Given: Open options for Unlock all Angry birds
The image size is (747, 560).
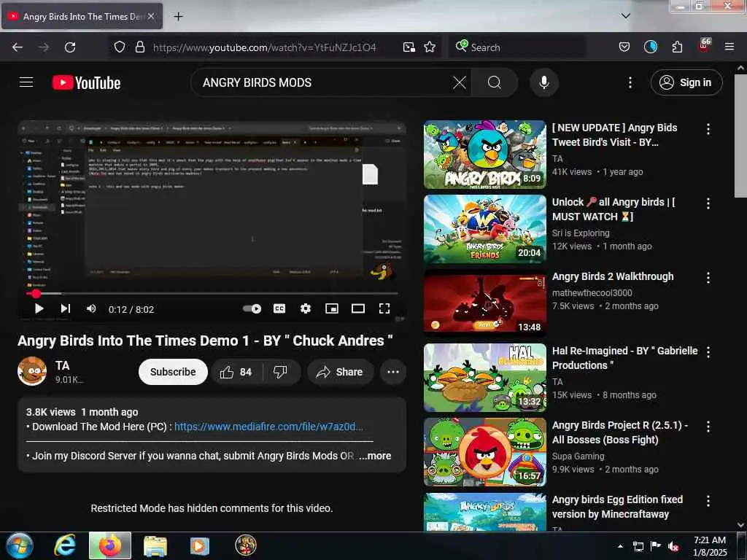Looking at the screenshot, I should pyautogui.click(x=708, y=203).
